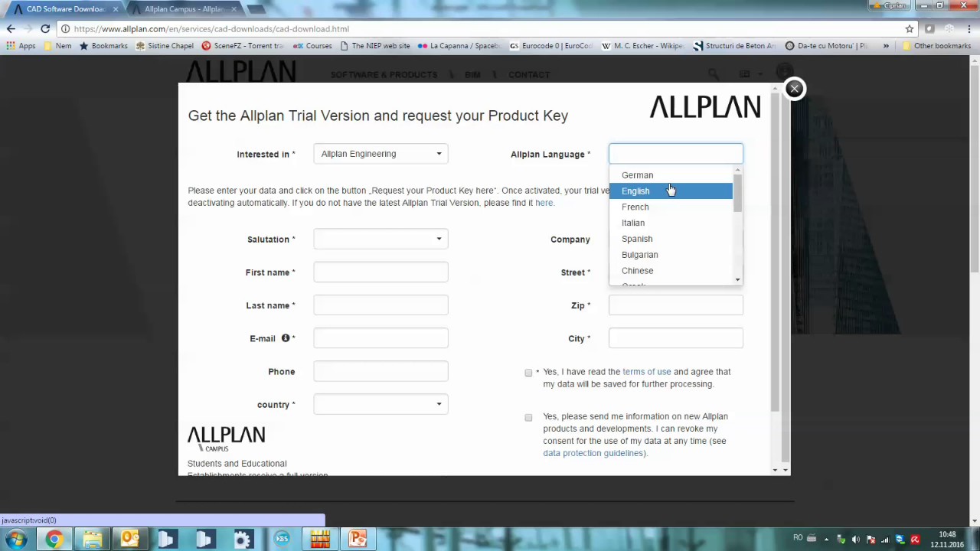980x551 pixels.
Task: Open the SceneFZ Torrent bookmark
Action: 243,46
